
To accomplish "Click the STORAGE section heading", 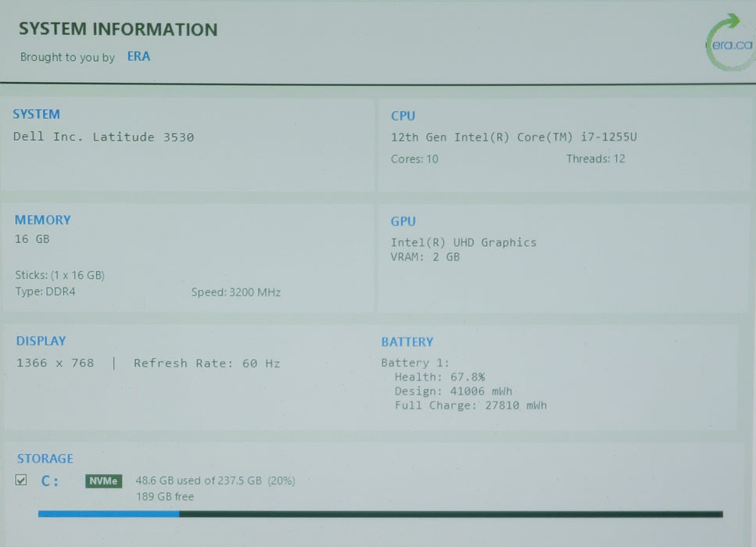I will [x=45, y=459].
